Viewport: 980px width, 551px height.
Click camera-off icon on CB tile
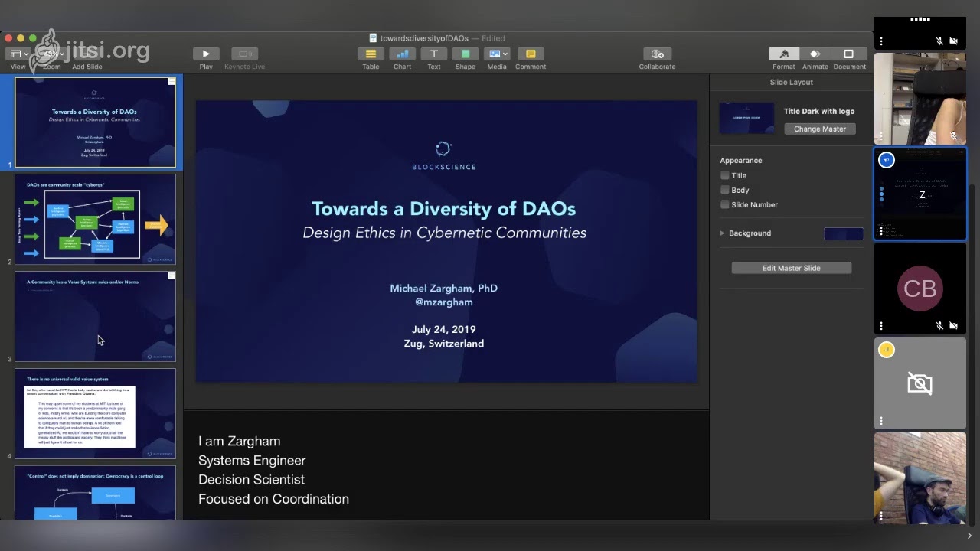[x=953, y=325]
